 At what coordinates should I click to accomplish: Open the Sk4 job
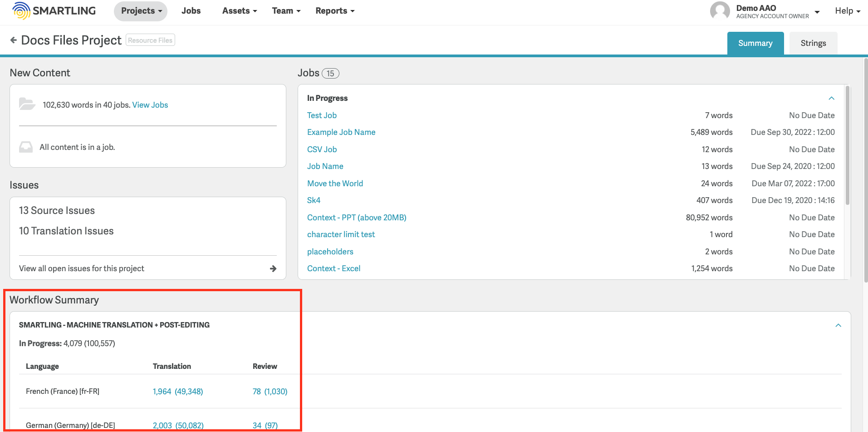pos(314,200)
